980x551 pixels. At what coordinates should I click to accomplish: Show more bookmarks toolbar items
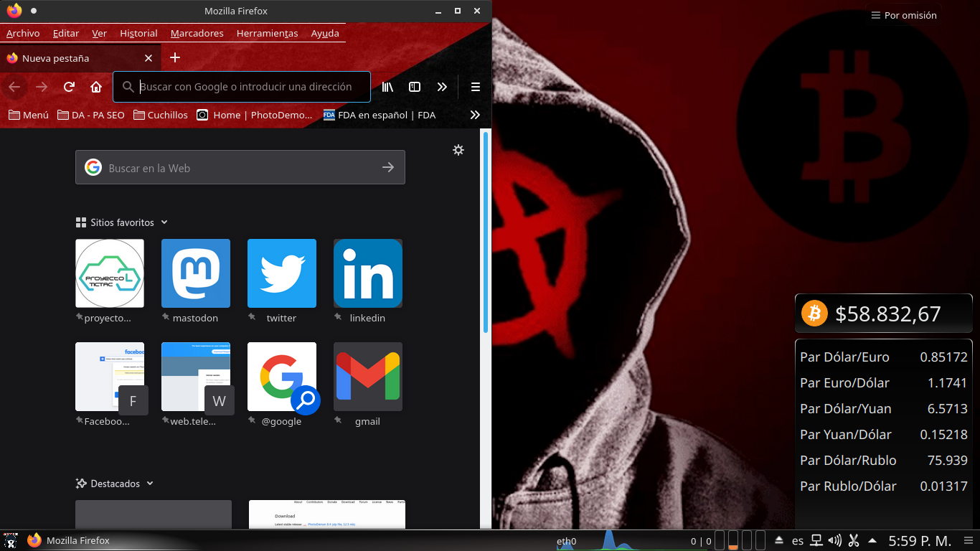(x=474, y=115)
